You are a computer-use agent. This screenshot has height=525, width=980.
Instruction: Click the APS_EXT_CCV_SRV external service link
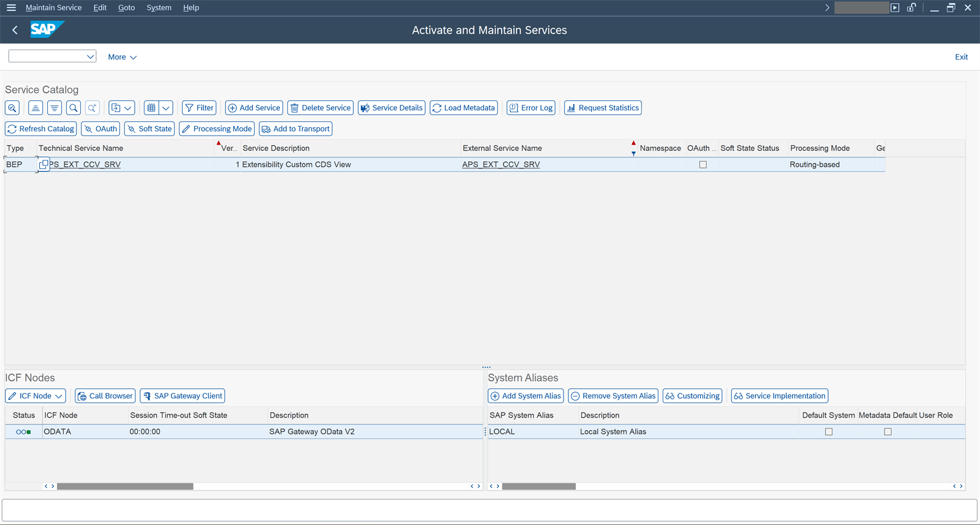click(501, 165)
